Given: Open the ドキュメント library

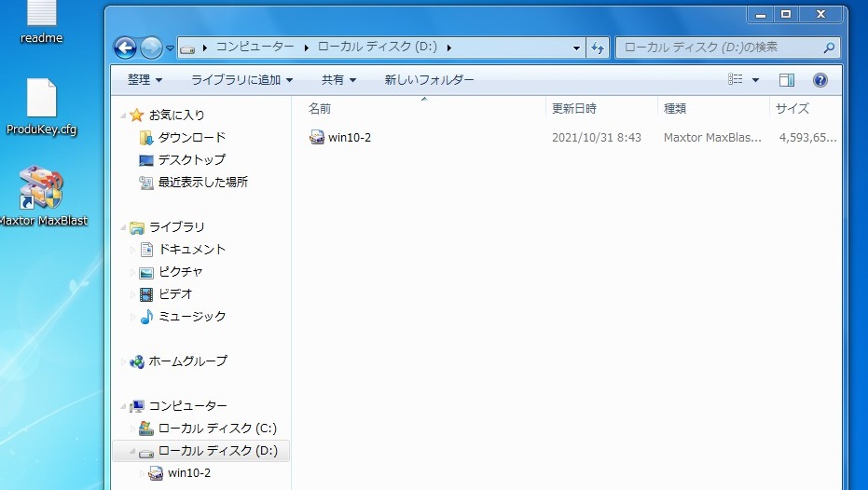Looking at the screenshot, I should (x=191, y=250).
